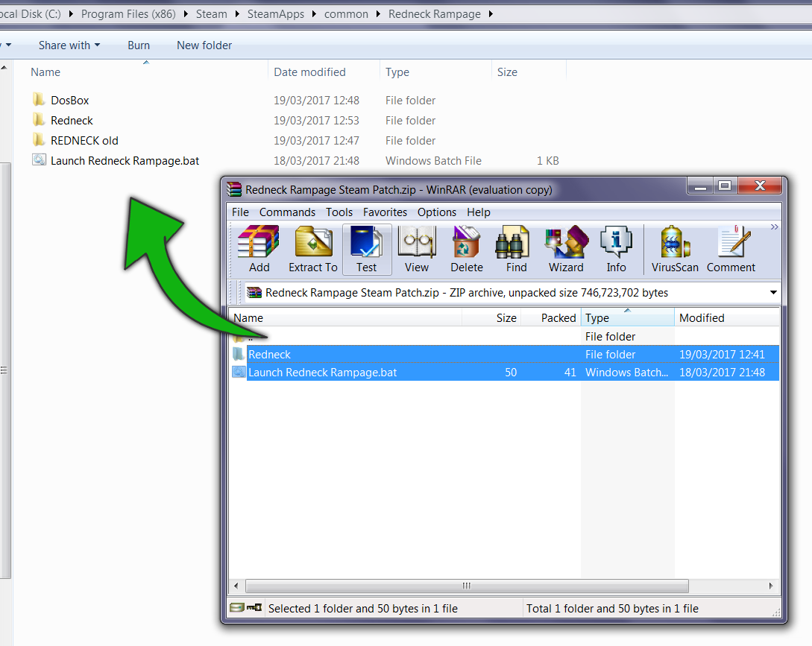Open the Help menu in WinRAR
The height and width of the screenshot is (646, 812).
click(x=479, y=212)
